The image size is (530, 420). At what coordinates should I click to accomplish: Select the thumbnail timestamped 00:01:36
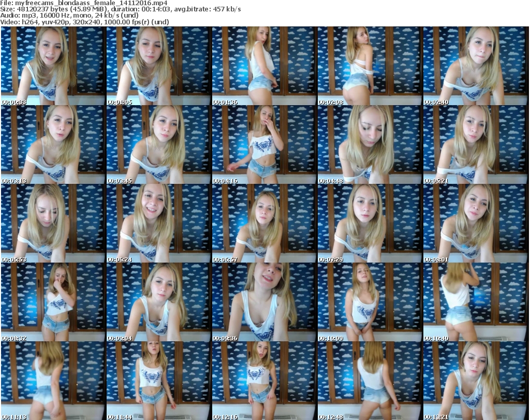pyautogui.click(x=264, y=66)
